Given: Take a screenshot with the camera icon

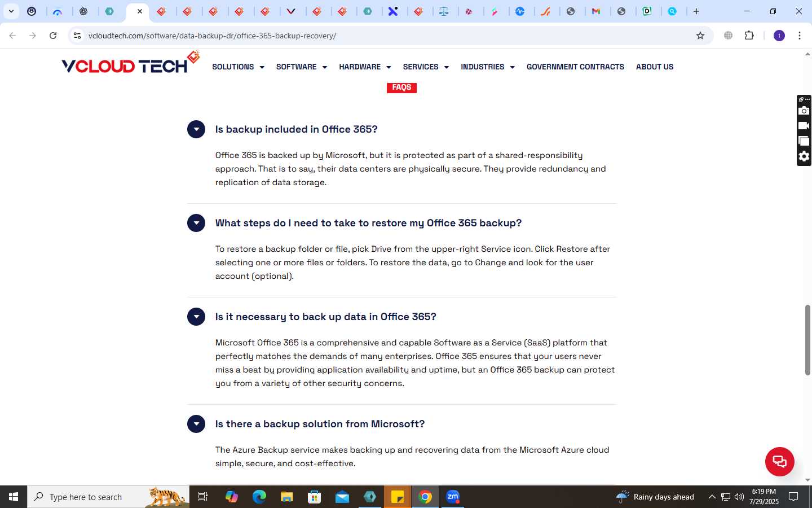Looking at the screenshot, I should click(804, 111).
